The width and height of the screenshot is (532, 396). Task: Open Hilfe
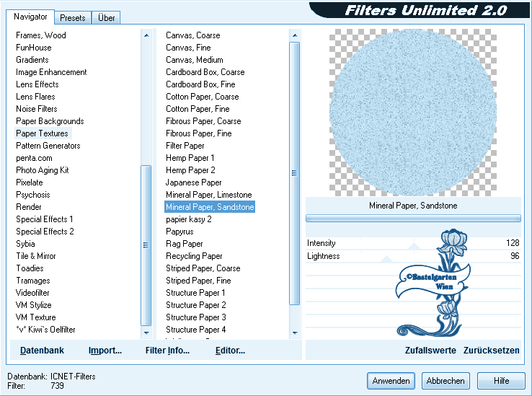(501, 381)
